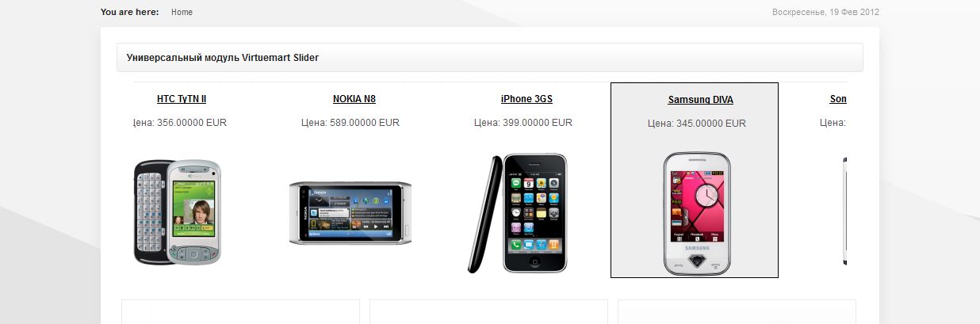Click the partially visible phone image at slider edge
Screen dimensions: 980x324
pyautogui.click(x=844, y=212)
